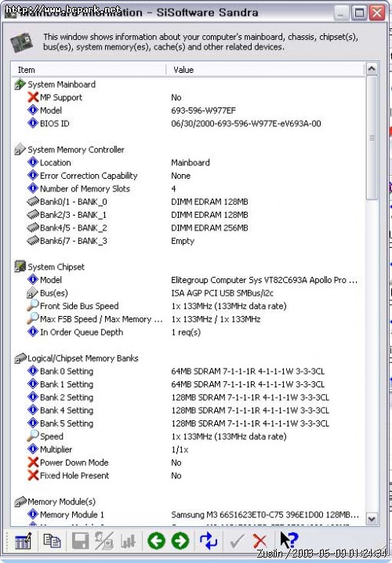Select the Bank 0 Setting row
This screenshot has width=392, height=563.
pyautogui.click(x=188, y=371)
